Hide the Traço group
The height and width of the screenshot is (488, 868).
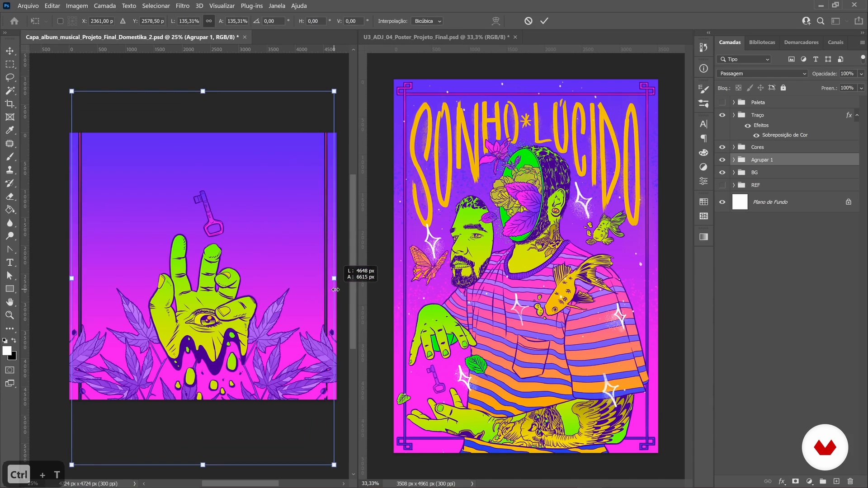point(722,115)
